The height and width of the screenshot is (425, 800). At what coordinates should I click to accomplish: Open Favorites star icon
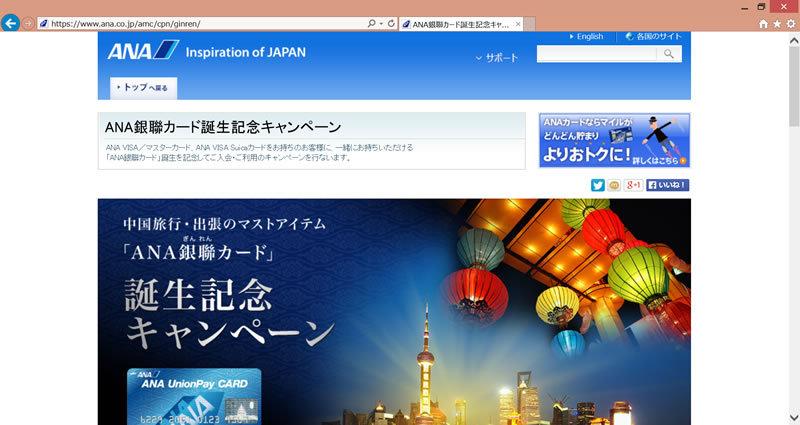point(777,23)
